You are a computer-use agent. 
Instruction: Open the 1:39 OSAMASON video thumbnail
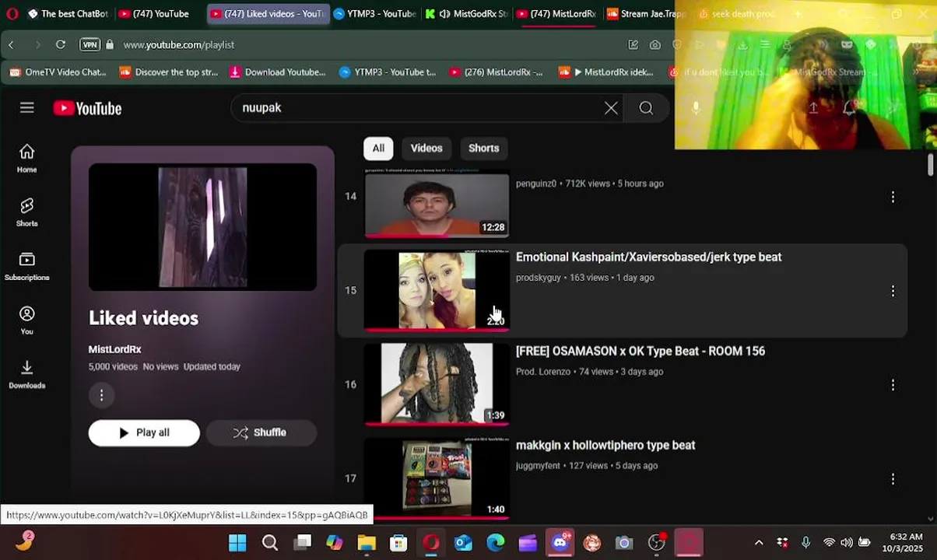[x=437, y=384]
